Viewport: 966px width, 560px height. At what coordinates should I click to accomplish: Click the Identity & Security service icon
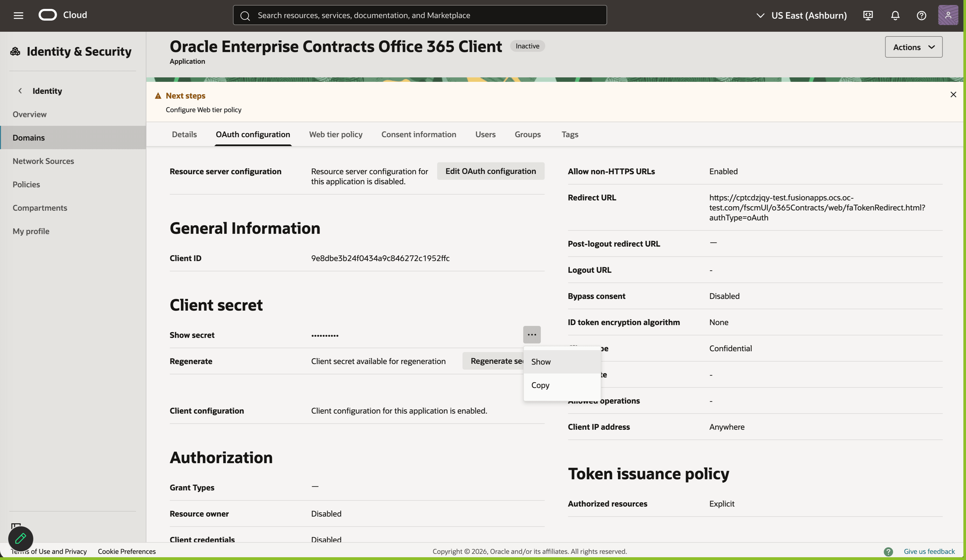(x=15, y=51)
